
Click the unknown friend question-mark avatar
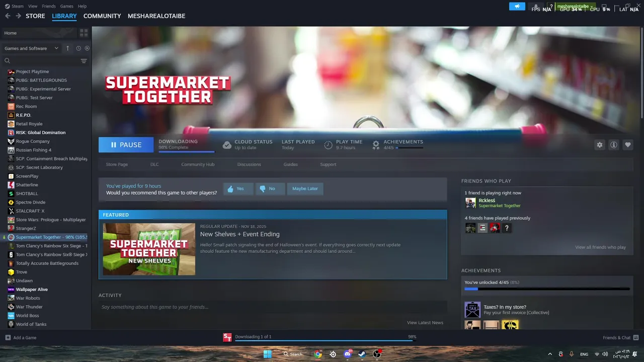click(507, 228)
